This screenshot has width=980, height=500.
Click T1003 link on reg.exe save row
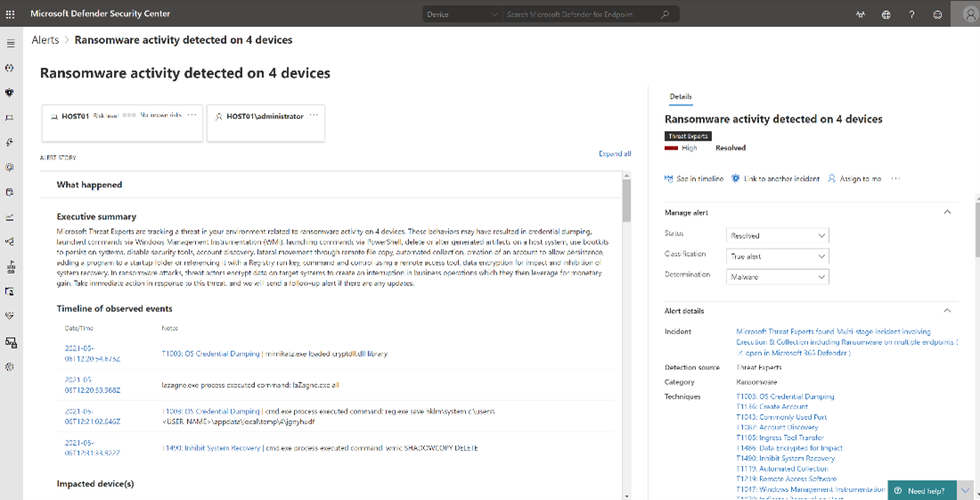point(210,411)
